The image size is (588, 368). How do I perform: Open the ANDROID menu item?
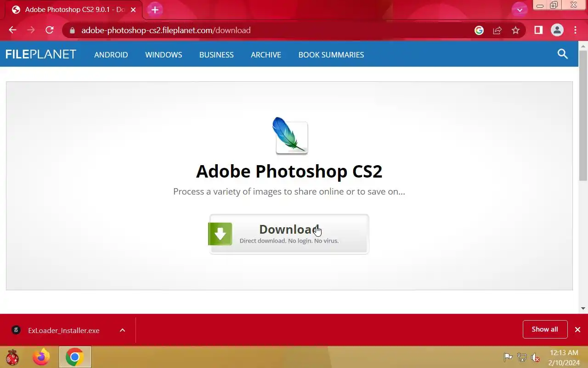click(x=111, y=55)
